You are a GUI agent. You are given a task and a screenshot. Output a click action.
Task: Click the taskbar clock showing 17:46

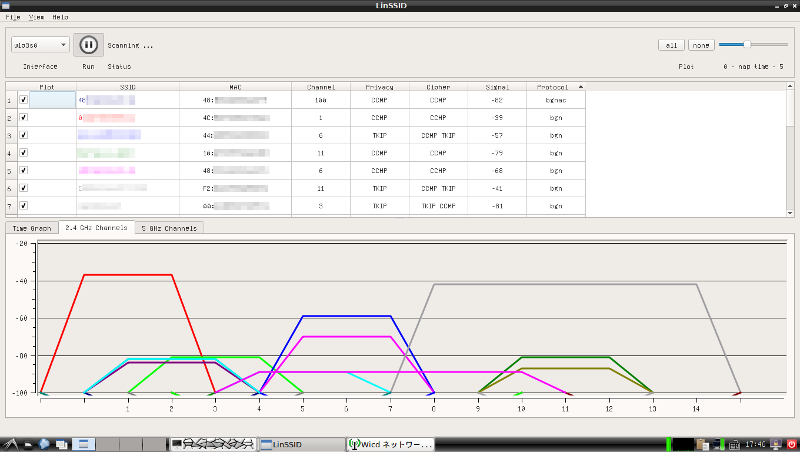755,444
